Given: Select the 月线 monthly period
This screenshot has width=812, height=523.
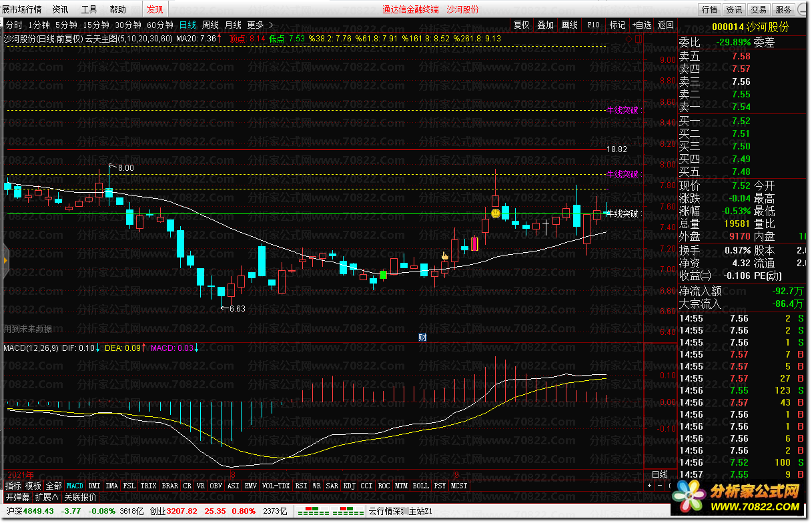Looking at the screenshot, I should (233, 25).
